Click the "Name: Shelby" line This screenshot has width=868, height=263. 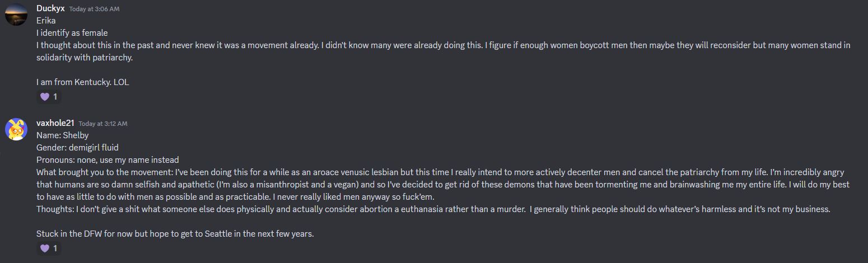(x=62, y=135)
